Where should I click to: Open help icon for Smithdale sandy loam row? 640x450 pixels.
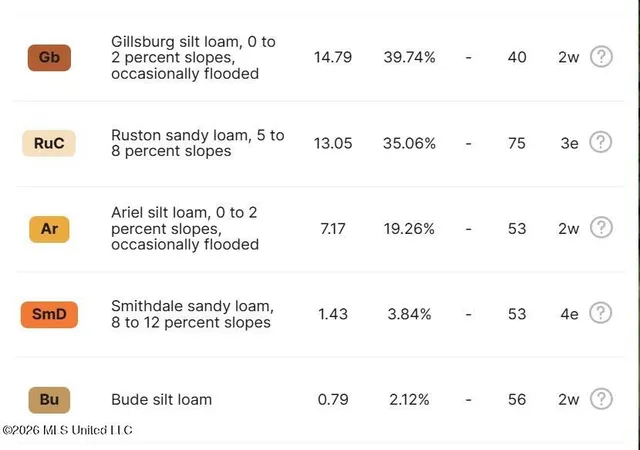(x=600, y=313)
